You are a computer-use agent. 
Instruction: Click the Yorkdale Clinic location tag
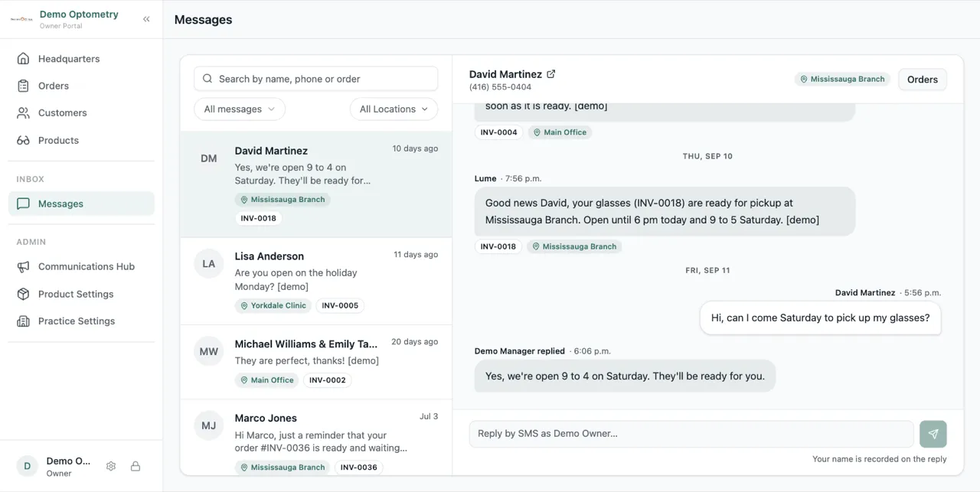tap(273, 305)
